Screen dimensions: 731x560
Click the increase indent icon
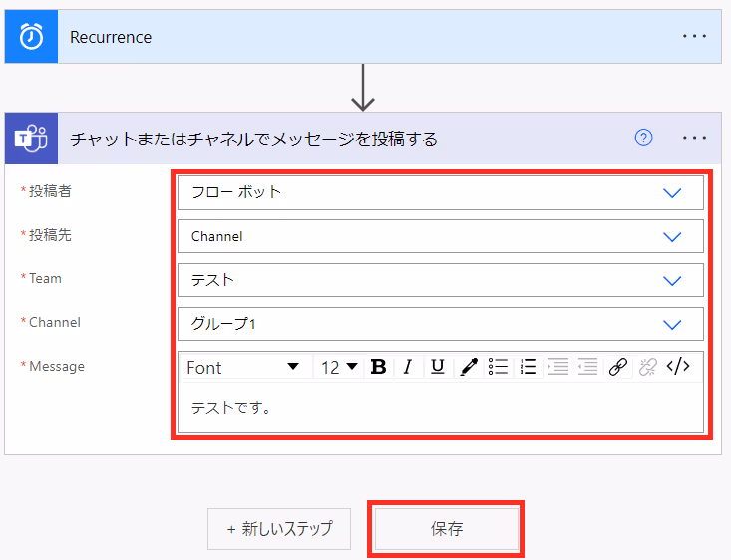558,367
